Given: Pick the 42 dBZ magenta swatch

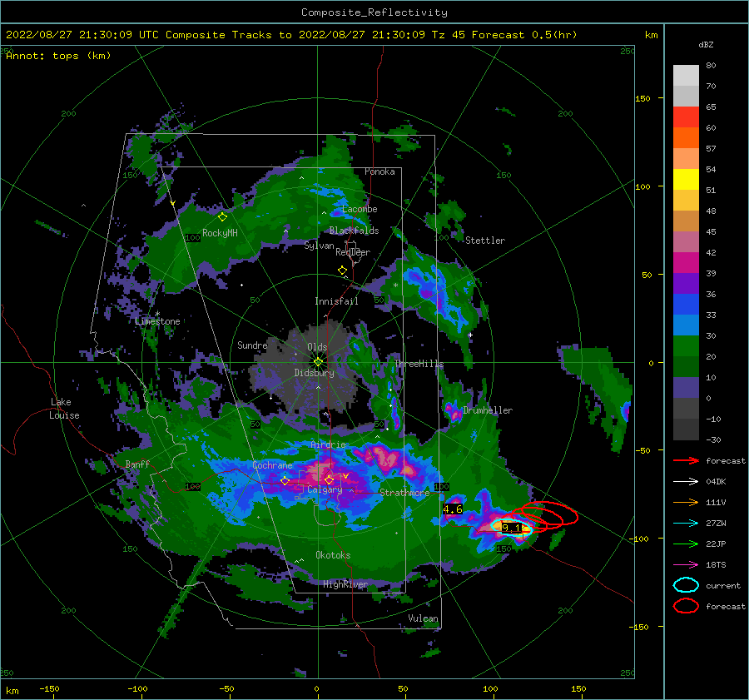Looking at the screenshot, I should (686, 262).
